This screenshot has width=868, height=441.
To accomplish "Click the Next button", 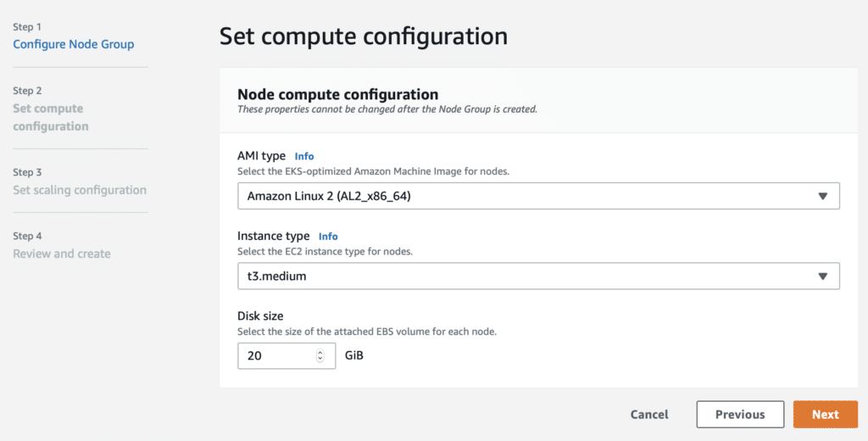I will (826, 415).
